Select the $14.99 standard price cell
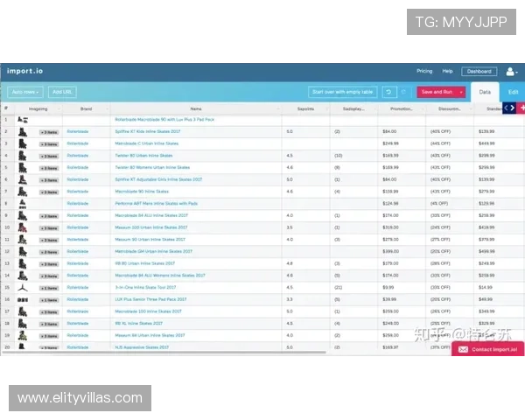This screenshot has height=420, width=525. 485,287
